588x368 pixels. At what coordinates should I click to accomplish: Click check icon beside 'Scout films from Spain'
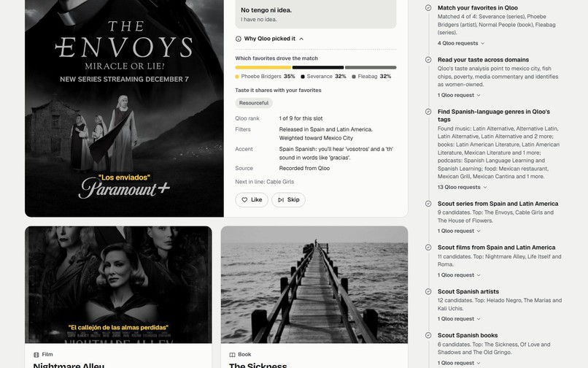click(428, 248)
